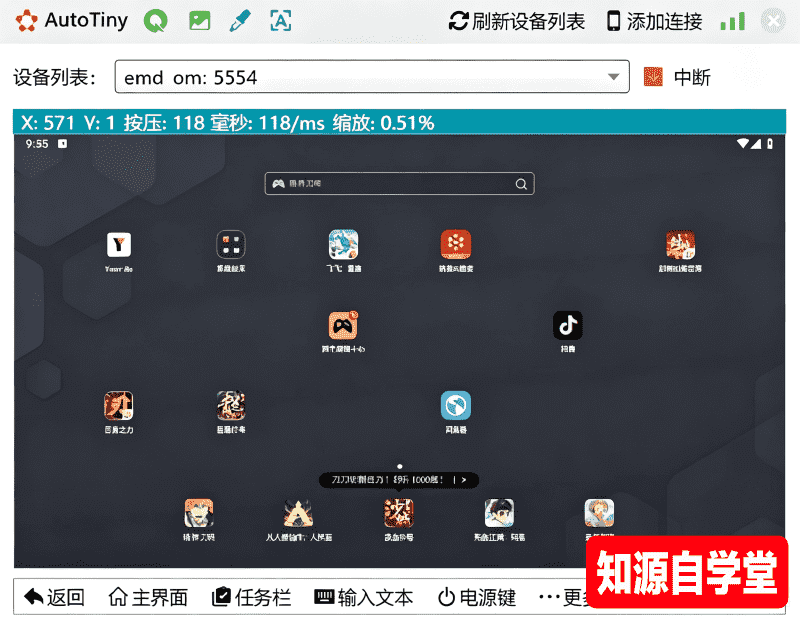Image resolution: width=800 pixels, height=619 pixels.
Task: Click the green Q icon beside AutoTiny
Action: (x=155, y=21)
